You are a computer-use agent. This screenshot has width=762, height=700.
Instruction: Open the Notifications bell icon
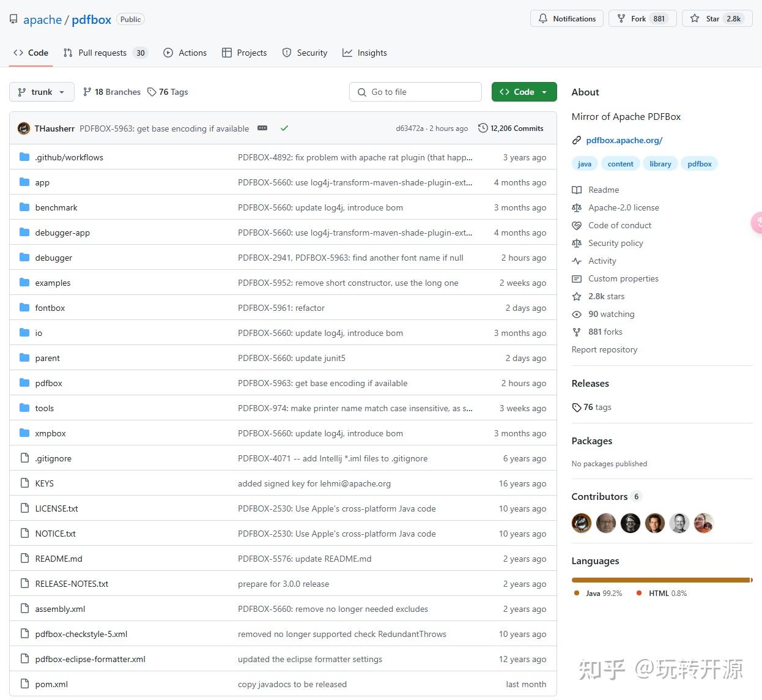543,18
